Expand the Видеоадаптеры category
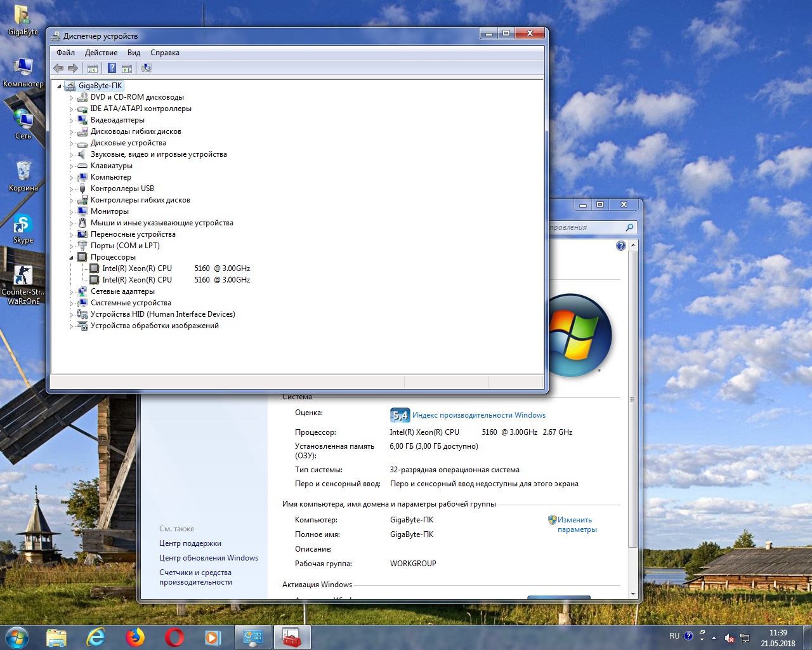The image size is (812, 650). [x=71, y=120]
